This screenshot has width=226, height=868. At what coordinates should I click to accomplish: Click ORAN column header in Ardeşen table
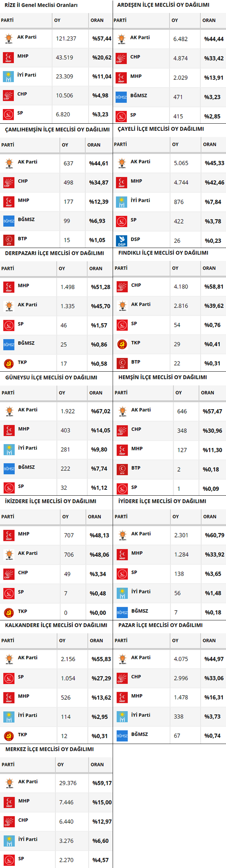pyautogui.click(x=209, y=21)
